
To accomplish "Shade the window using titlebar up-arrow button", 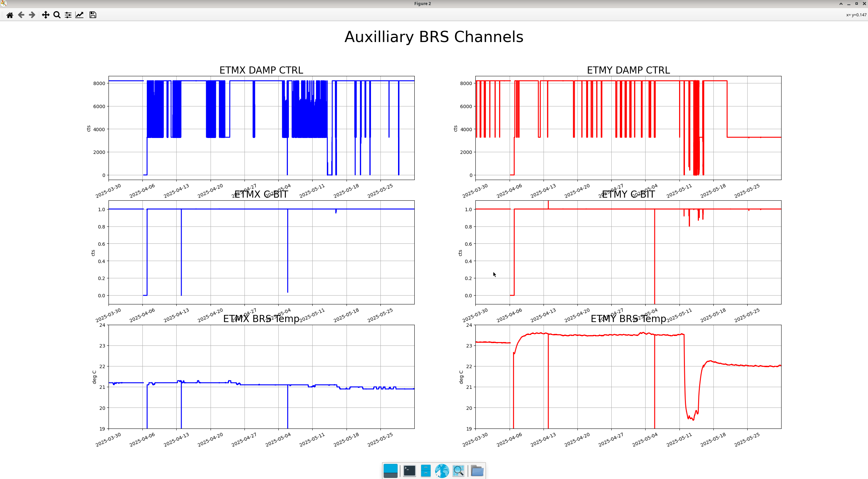I will tap(841, 4).
